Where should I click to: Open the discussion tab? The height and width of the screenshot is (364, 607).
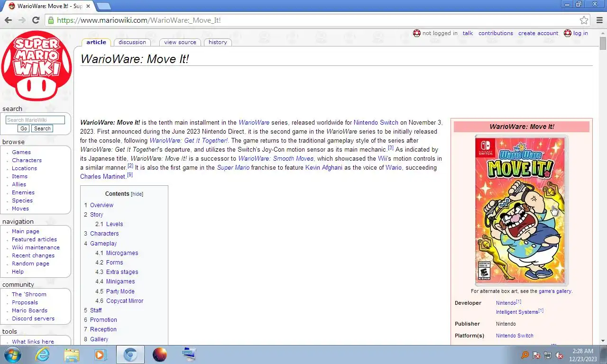pos(132,42)
